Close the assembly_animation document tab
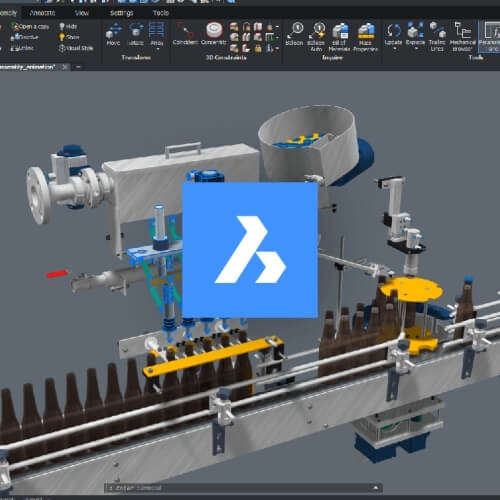This screenshot has width=500, height=500. (65, 67)
